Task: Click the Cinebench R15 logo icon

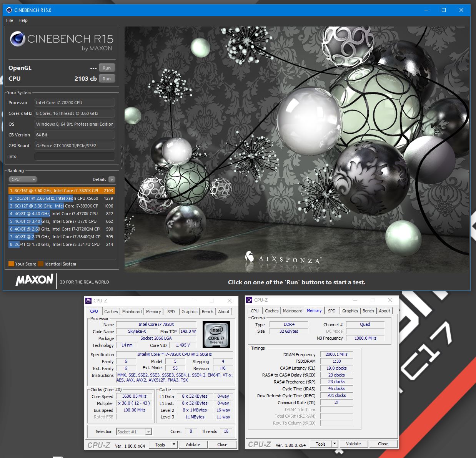Action: (17, 39)
